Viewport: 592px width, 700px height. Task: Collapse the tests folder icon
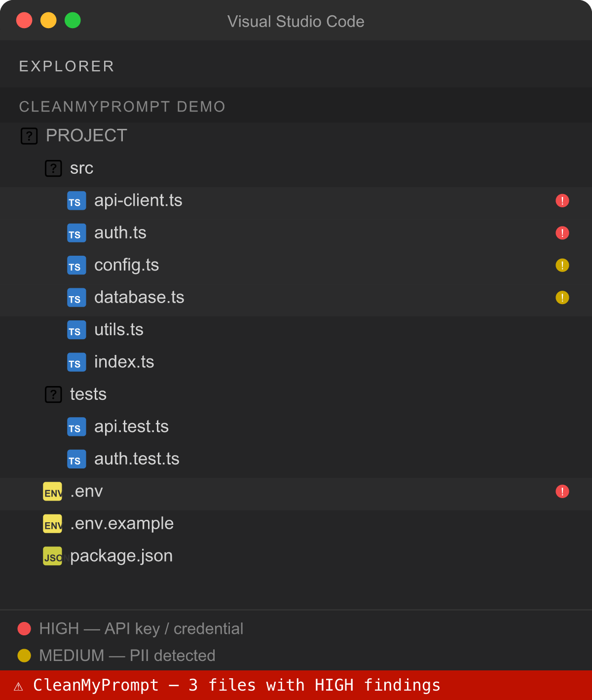click(53, 394)
